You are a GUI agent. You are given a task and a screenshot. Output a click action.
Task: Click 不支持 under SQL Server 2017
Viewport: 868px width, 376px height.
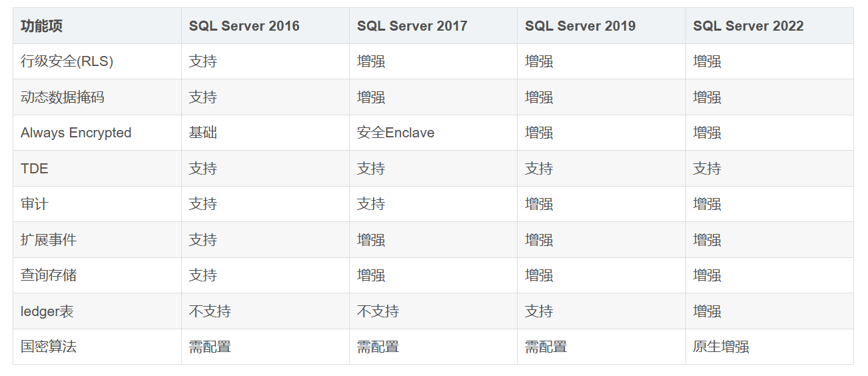[378, 311]
